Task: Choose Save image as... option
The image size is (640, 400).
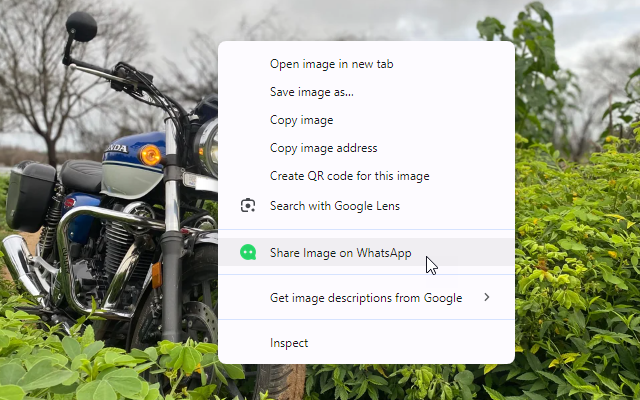Action: [311, 92]
